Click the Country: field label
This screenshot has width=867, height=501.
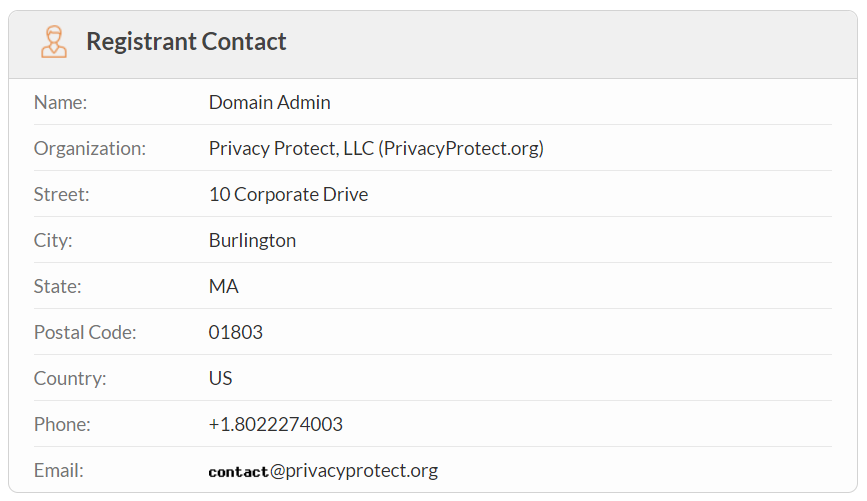[69, 379]
